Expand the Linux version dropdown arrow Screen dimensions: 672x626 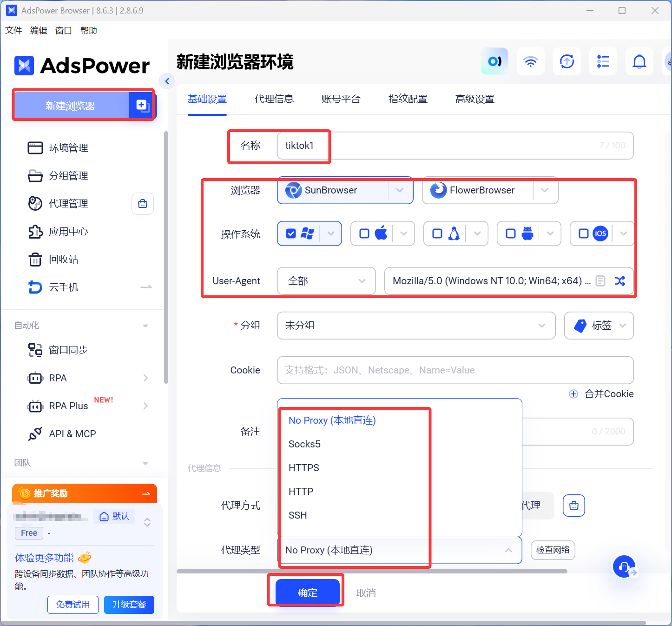(477, 233)
